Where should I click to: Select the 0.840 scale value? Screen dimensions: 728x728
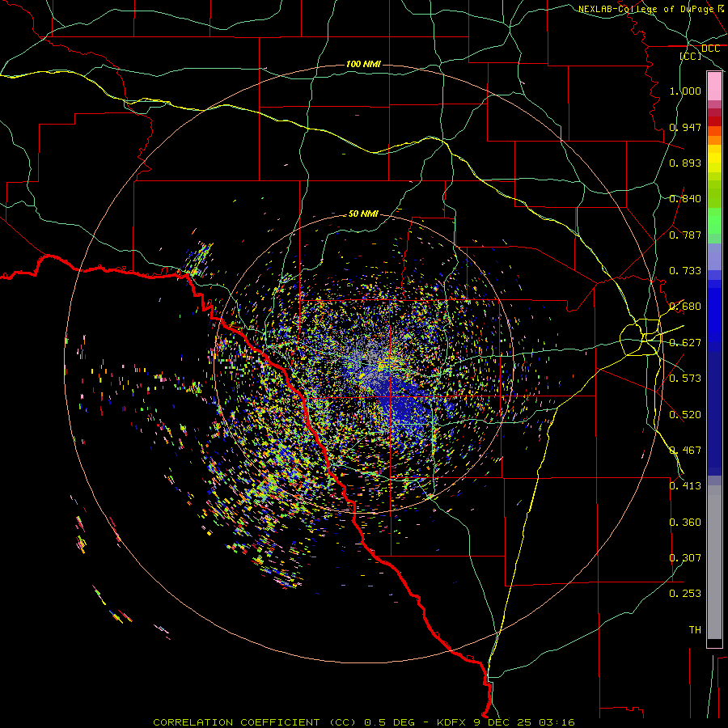(x=685, y=198)
